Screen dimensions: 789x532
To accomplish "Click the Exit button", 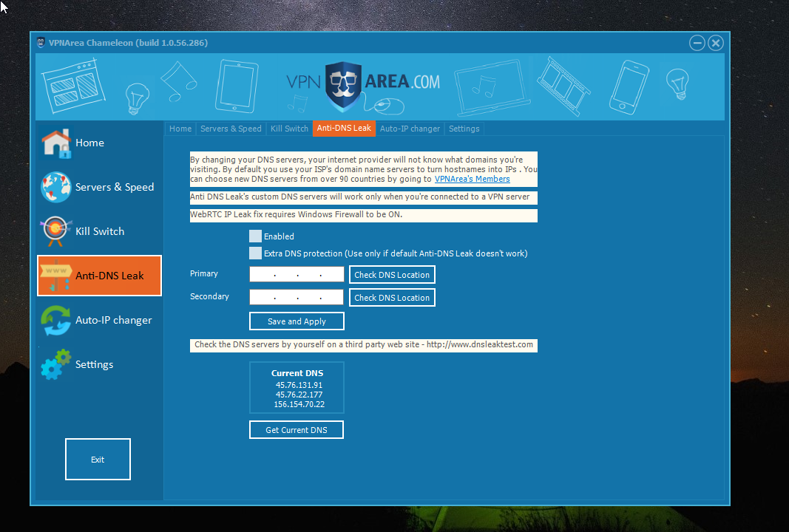I will 98,459.
